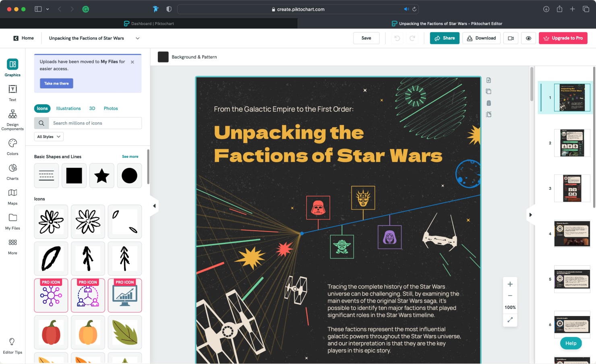The image size is (596, 364).
Task: Open the Maps panel
Action: (x=12, y=196)
